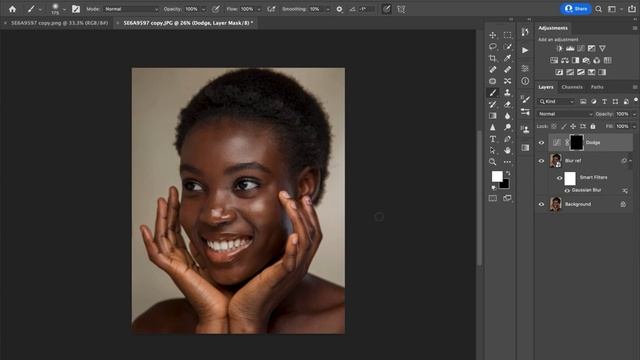Select the Lasso tool

tap(493, 47)
